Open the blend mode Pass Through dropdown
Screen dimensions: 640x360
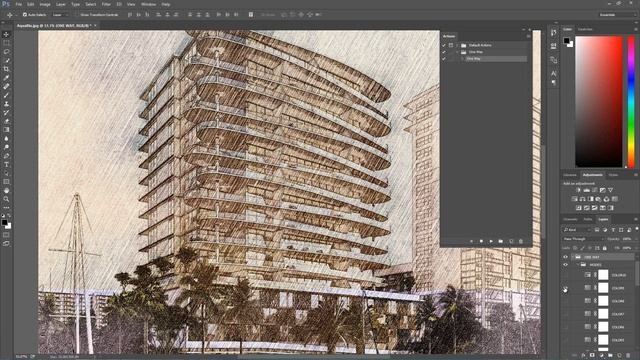tap(582, 239)
